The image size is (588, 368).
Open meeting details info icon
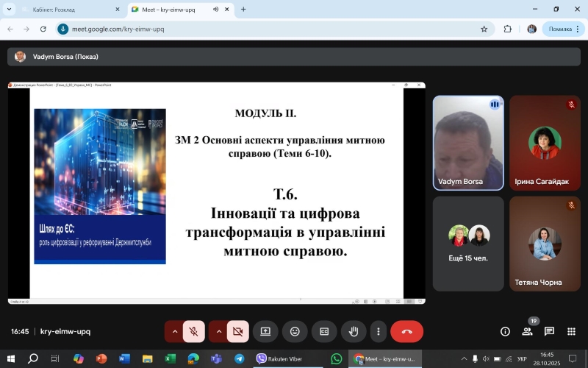click(x=505, y=332)
